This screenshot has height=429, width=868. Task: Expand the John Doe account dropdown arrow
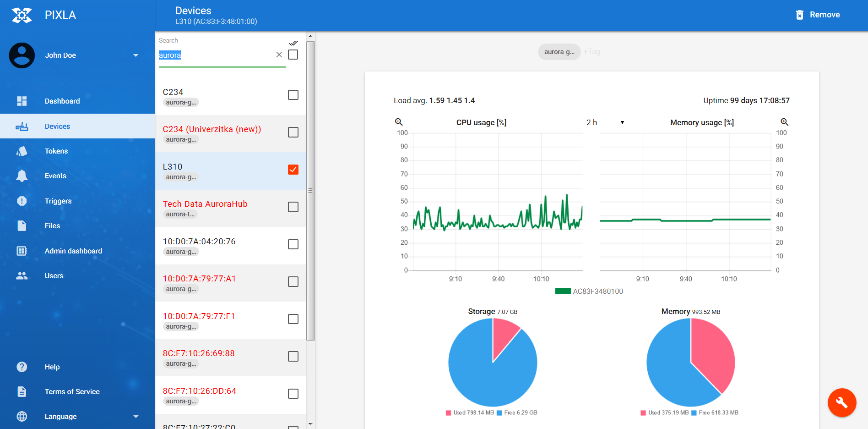pyautogui.click(x=136, y=55)
